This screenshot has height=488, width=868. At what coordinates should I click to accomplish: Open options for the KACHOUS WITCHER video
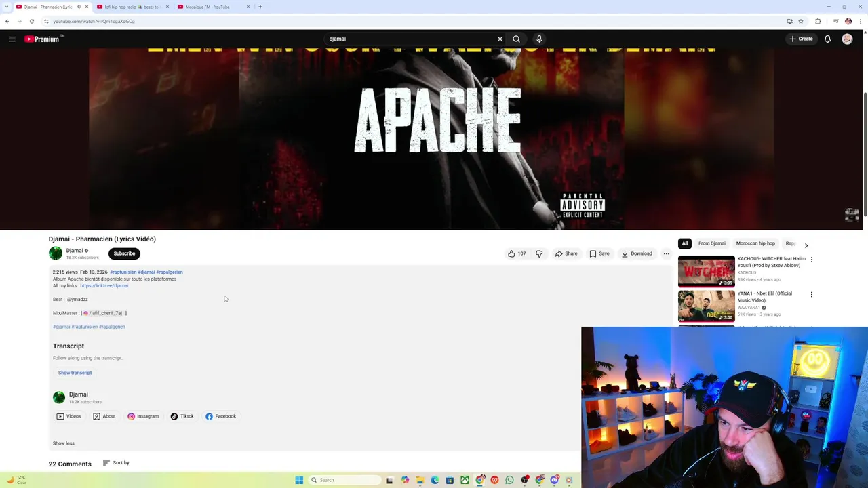click(811, 260)
